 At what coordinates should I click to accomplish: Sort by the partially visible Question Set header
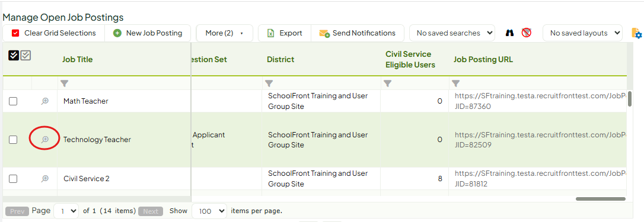pos(209,60)
